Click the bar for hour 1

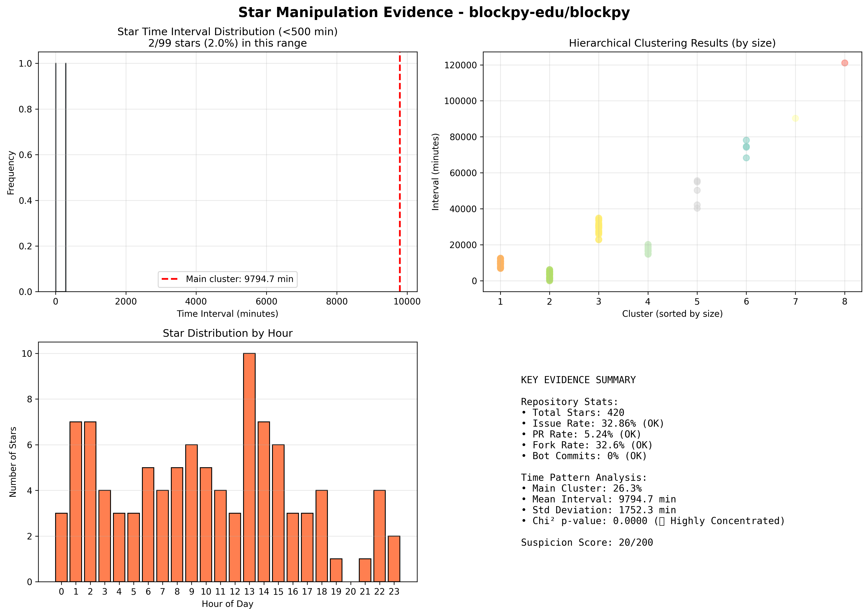[x=76, y=502]
